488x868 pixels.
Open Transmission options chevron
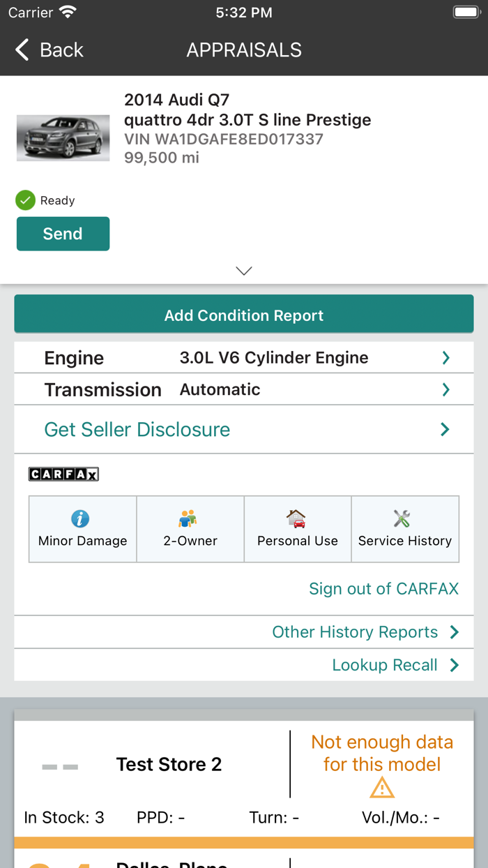tap(446, 390)
